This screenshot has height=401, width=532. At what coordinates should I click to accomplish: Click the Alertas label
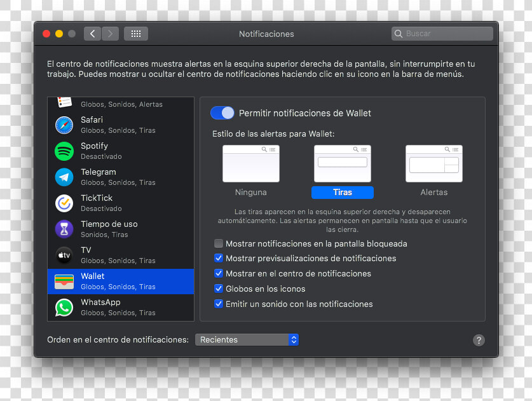click(434, 193)
